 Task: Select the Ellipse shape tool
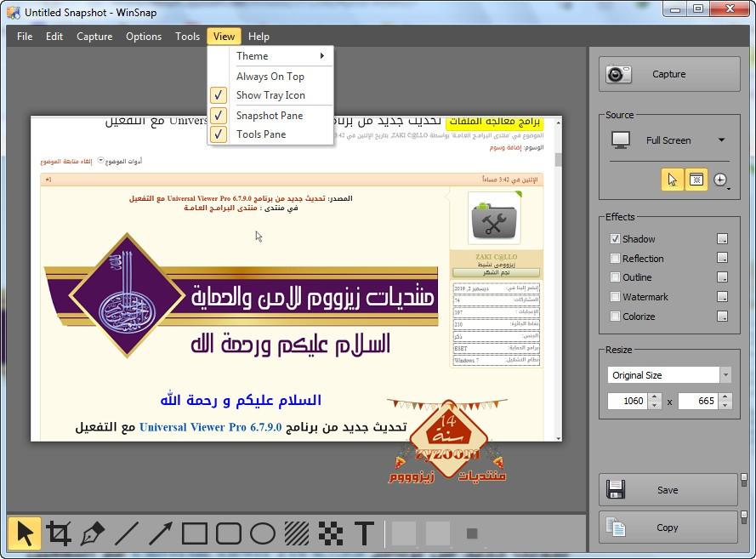[263, 533]
